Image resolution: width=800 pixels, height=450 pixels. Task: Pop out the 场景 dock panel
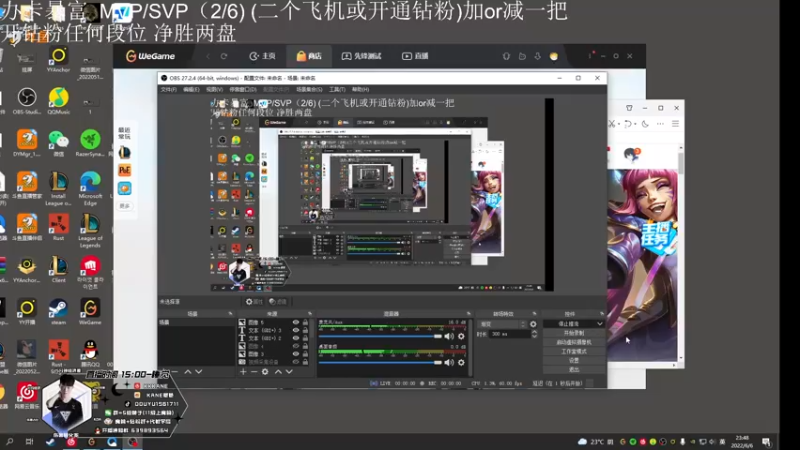(x=230, y=314)
